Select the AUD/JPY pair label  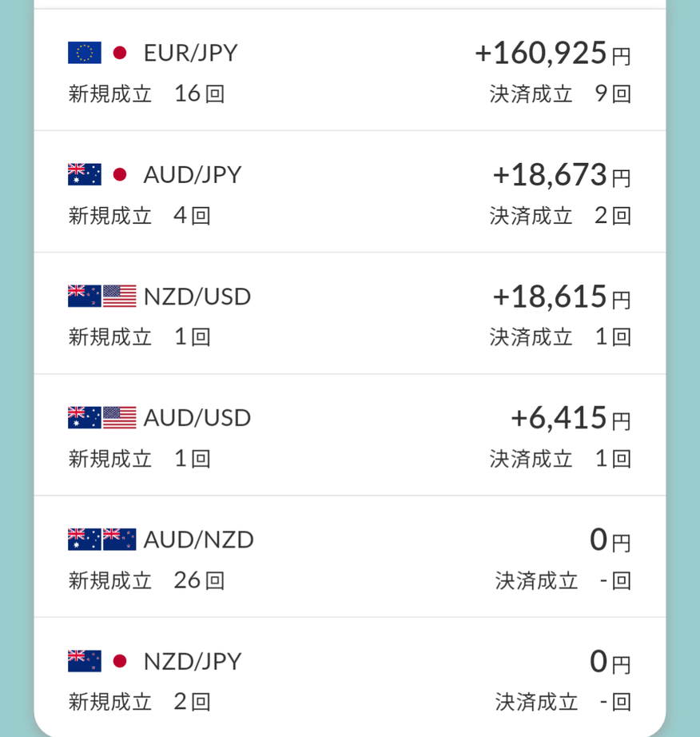[x=193, y=174]
